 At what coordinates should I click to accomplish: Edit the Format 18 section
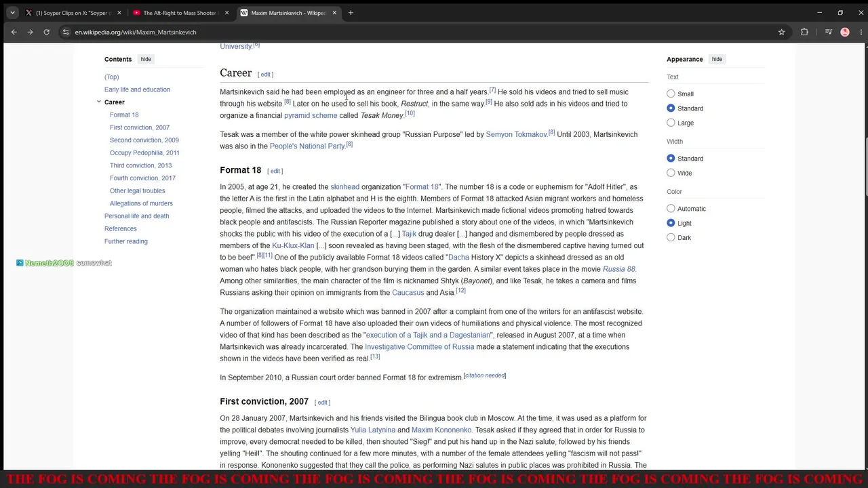click(x=275, y=171)
